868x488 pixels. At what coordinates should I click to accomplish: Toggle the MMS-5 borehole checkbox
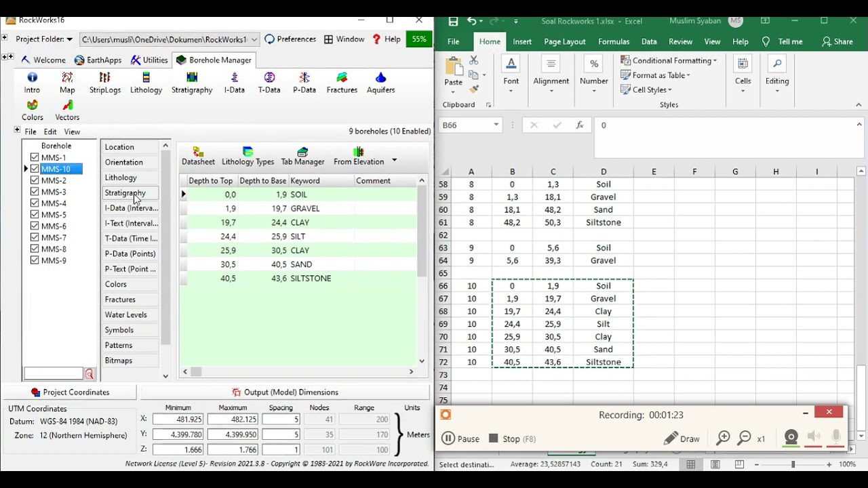[35, 215]
